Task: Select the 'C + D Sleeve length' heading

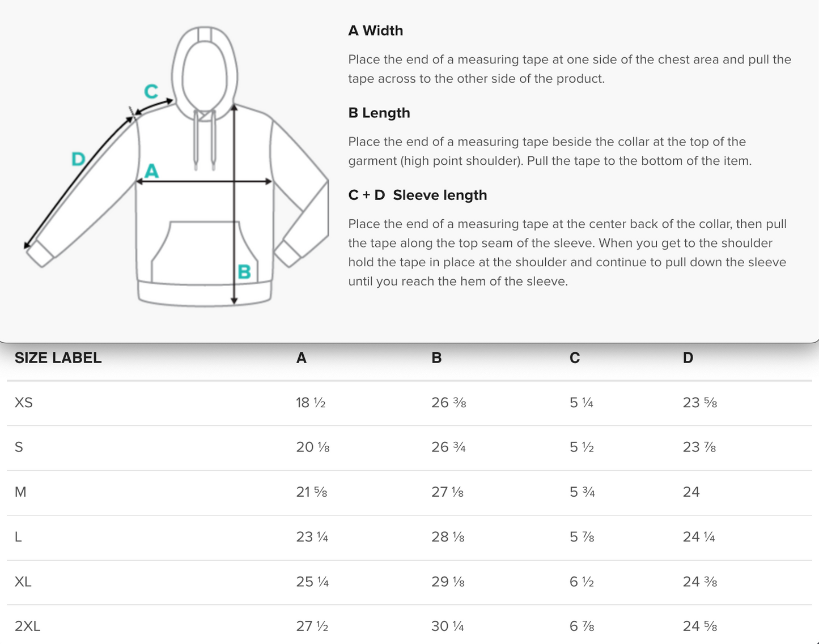Action: [x=418, y=195]
